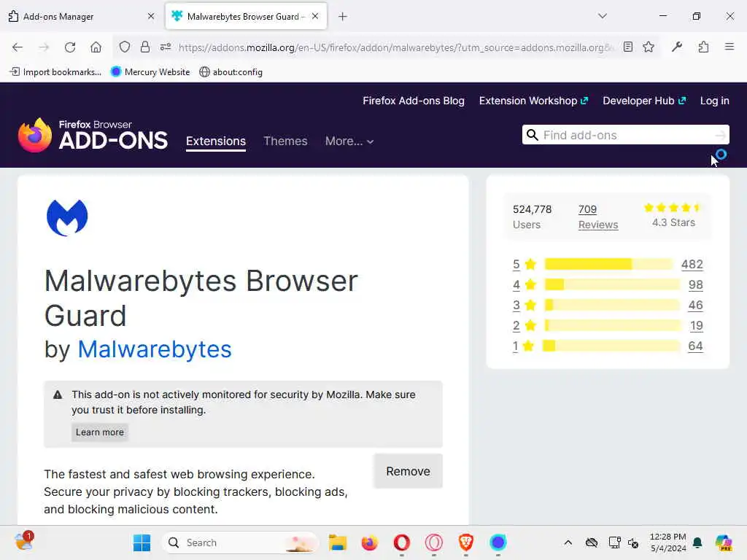Click the forward navigation arrow
This screenshot has width=747, height=560.
tap(44, 47)
